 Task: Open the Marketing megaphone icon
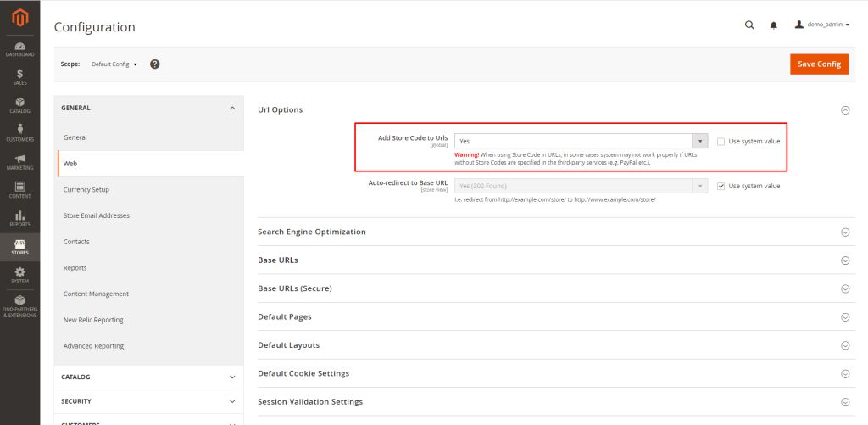(19, 162)
